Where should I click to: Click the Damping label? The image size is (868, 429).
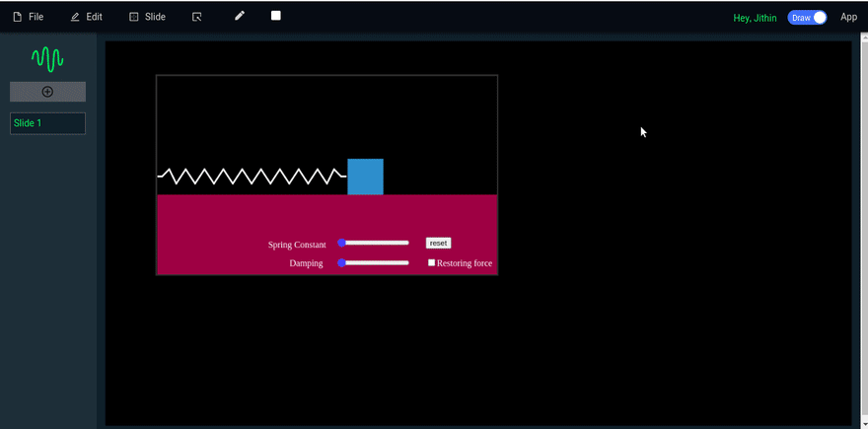pyautogui.click(x=306, y=263)
